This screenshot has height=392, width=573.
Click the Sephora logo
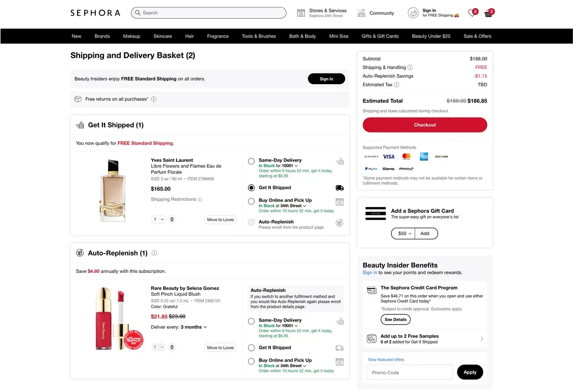(x=95, y=13)
